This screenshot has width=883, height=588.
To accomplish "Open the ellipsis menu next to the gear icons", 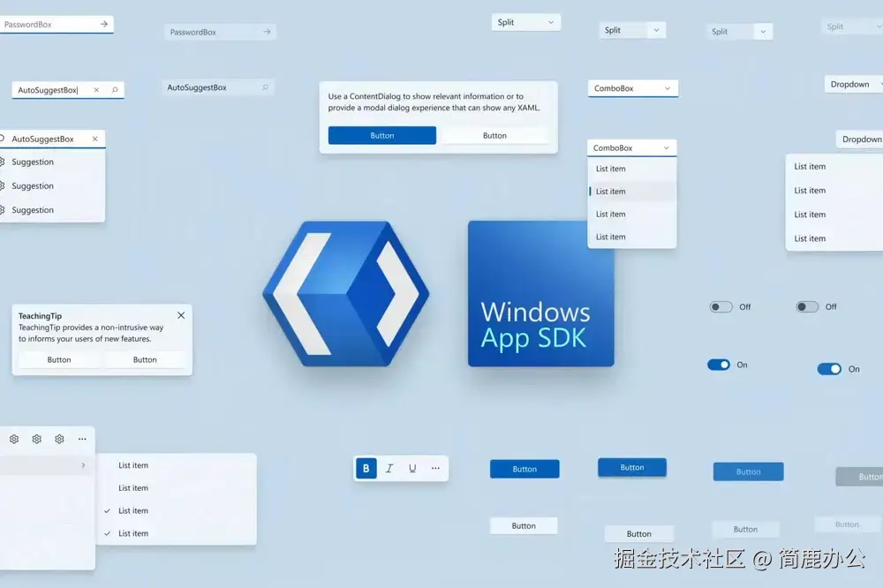I will [82, 439].
